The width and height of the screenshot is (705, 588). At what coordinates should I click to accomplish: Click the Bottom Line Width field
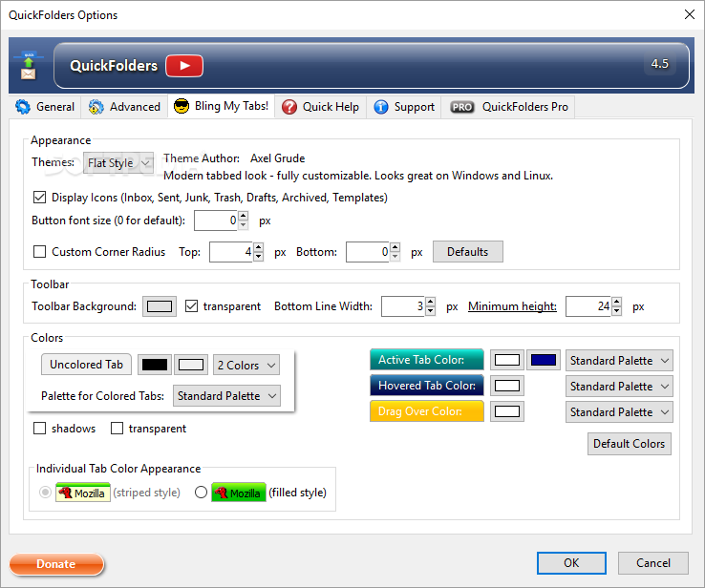click(x=402, y=306)
